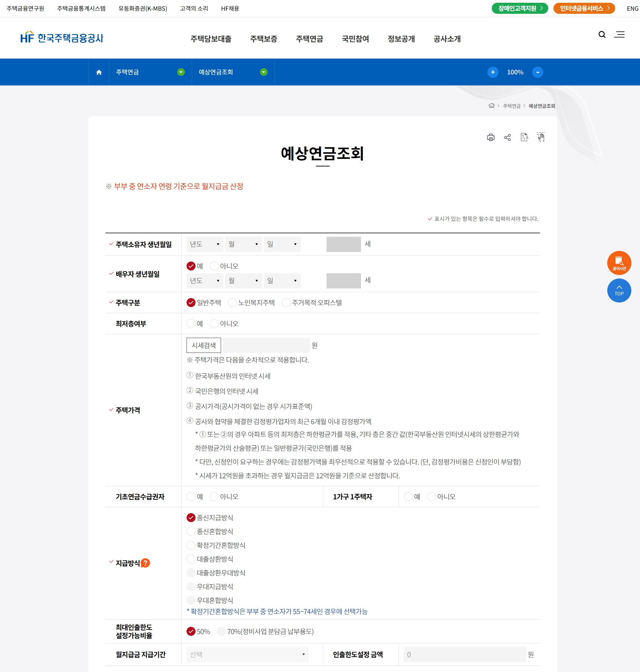The image size is (640, 672).
Task: Click the question mark beside 지급방식
Action: [146, 563]
